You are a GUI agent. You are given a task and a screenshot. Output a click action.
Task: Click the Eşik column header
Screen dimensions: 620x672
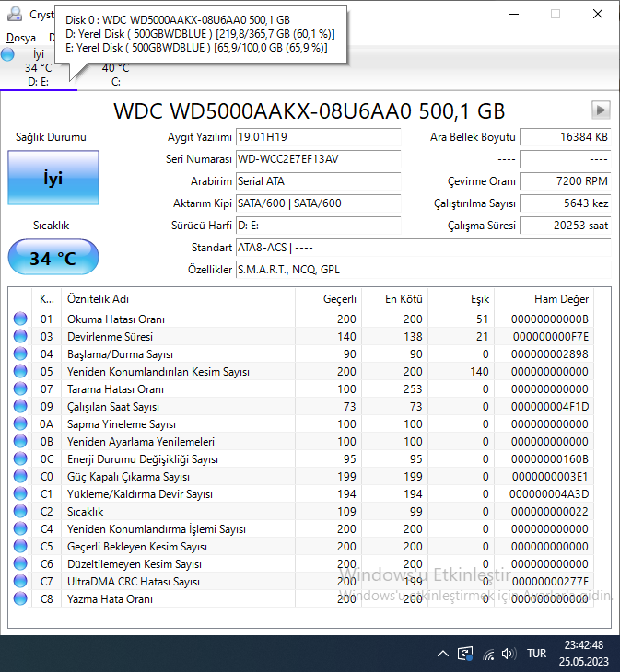tap(462, 299)
